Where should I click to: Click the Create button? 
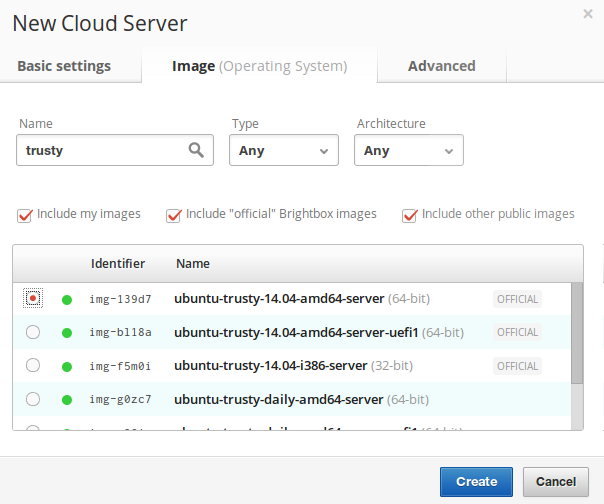click(x=476, y=482)
